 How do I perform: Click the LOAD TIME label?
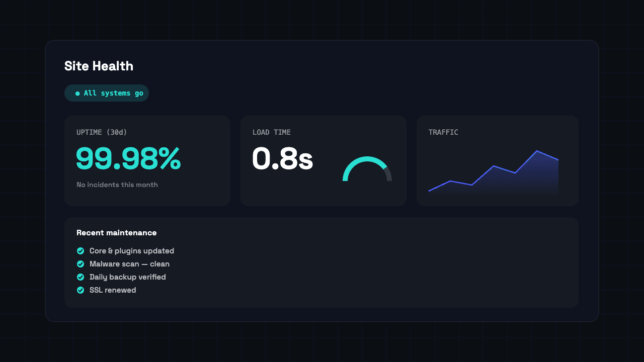[272, 132]
